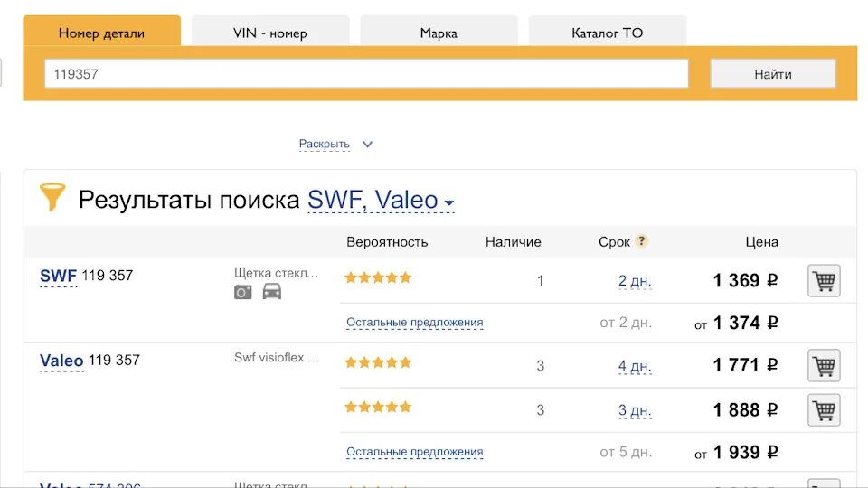
Task: Open the Valeo 119 357 brand link
Action: (61, 361)
